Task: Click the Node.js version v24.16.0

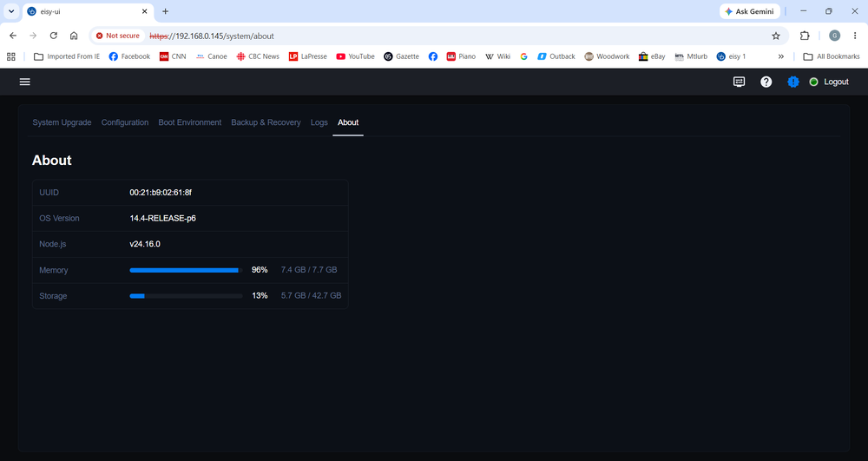Action: click(145, 244)
